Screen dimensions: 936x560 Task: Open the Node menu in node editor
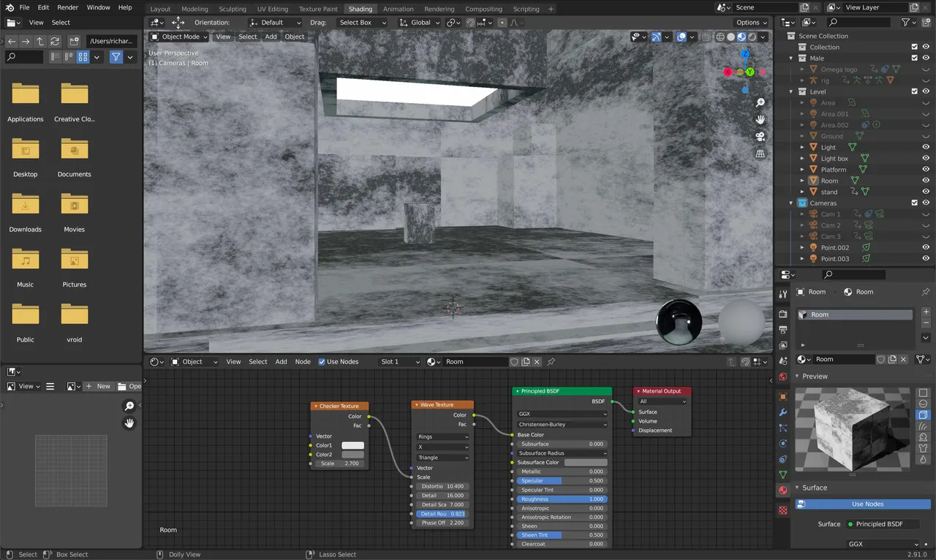click(x=303, y=362)
